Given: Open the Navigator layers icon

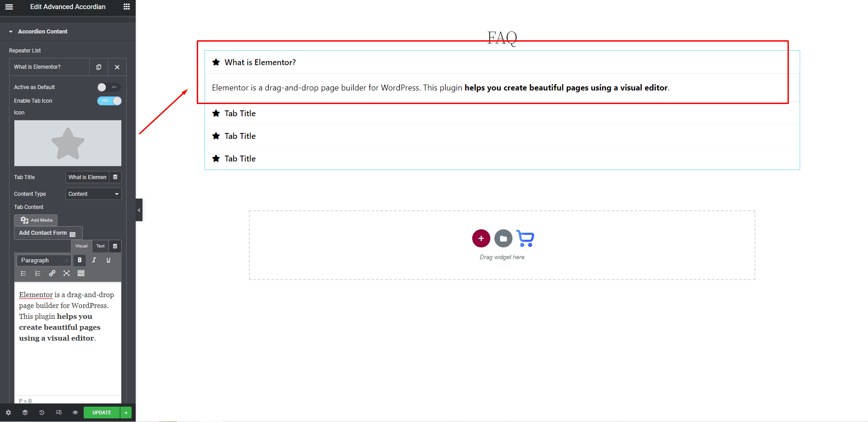Looking at the screenshot, I should click(25, 413).
